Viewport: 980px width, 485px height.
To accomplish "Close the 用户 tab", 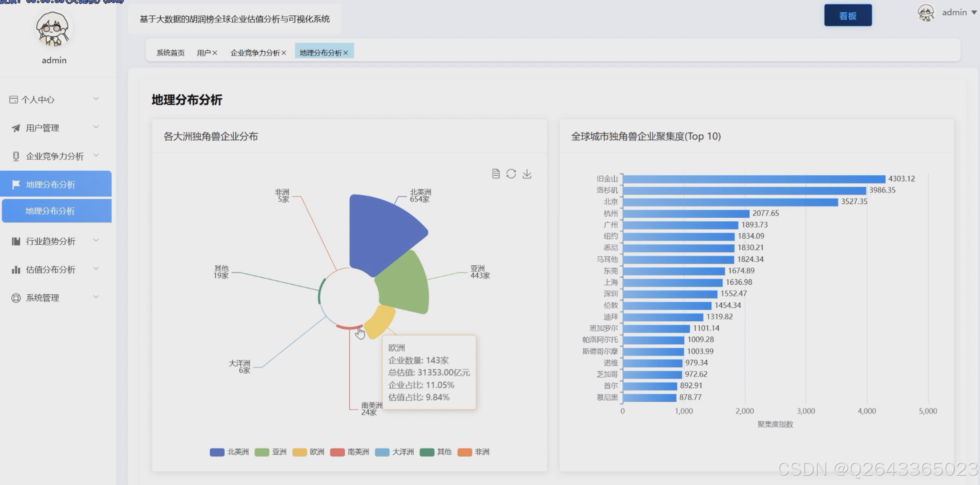I will [x=215, y=53].
